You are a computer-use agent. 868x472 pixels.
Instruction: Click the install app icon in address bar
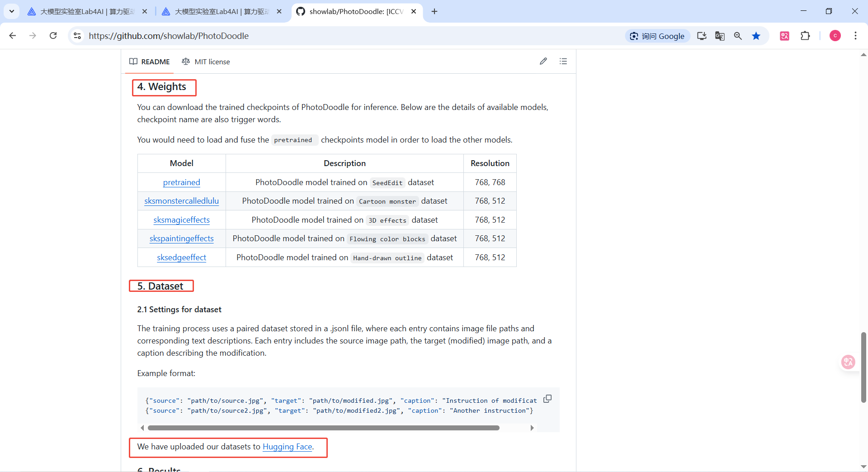[702, 36]
